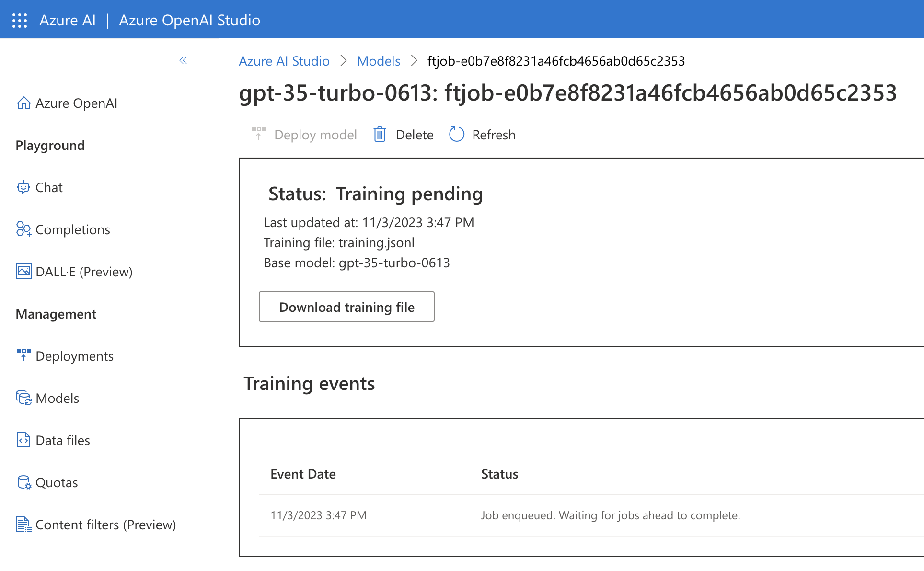
Task: Select the Deploy model command
Action: (305, 135)
